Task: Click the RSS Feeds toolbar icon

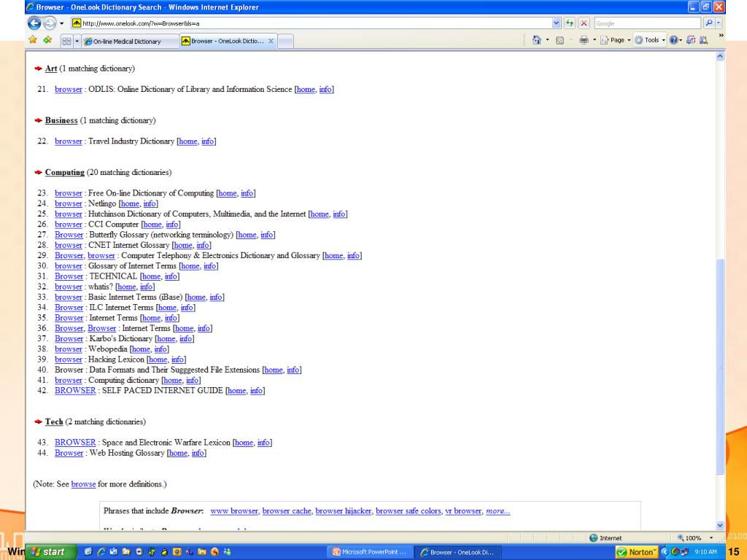Action: pos(560,41)
